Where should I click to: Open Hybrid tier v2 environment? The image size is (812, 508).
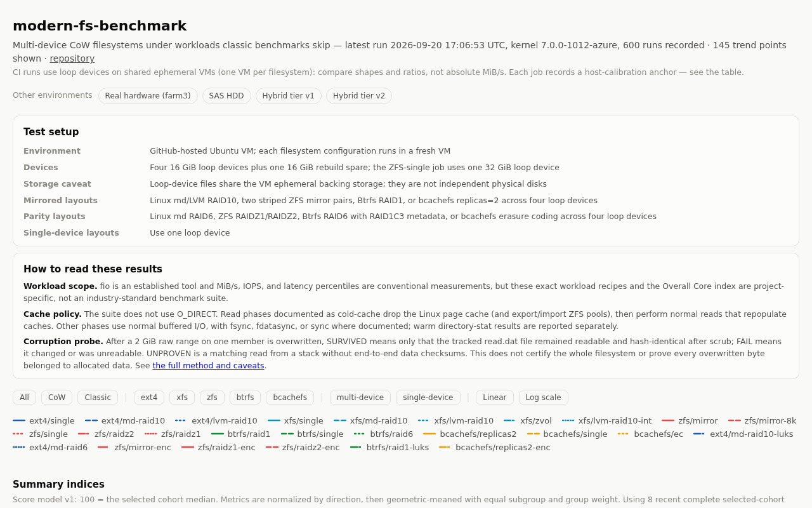point(359,96)
